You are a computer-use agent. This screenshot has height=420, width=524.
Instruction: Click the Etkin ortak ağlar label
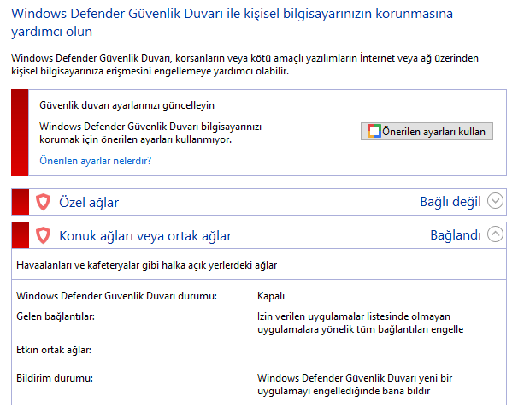(54, 350)
